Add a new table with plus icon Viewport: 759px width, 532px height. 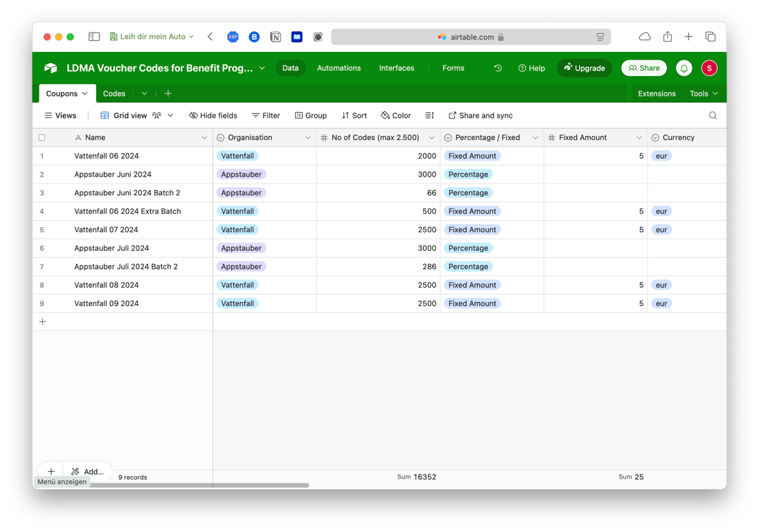coord(168,94)
